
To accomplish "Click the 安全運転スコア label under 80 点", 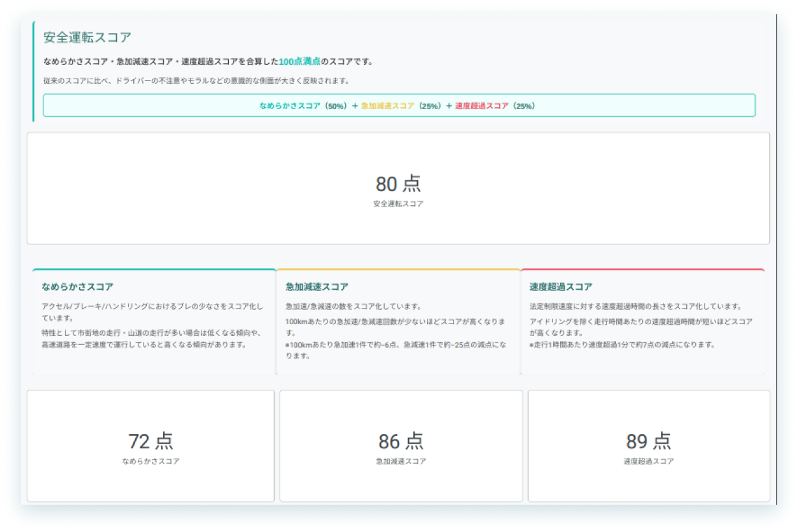I will (x=398, y=204).
